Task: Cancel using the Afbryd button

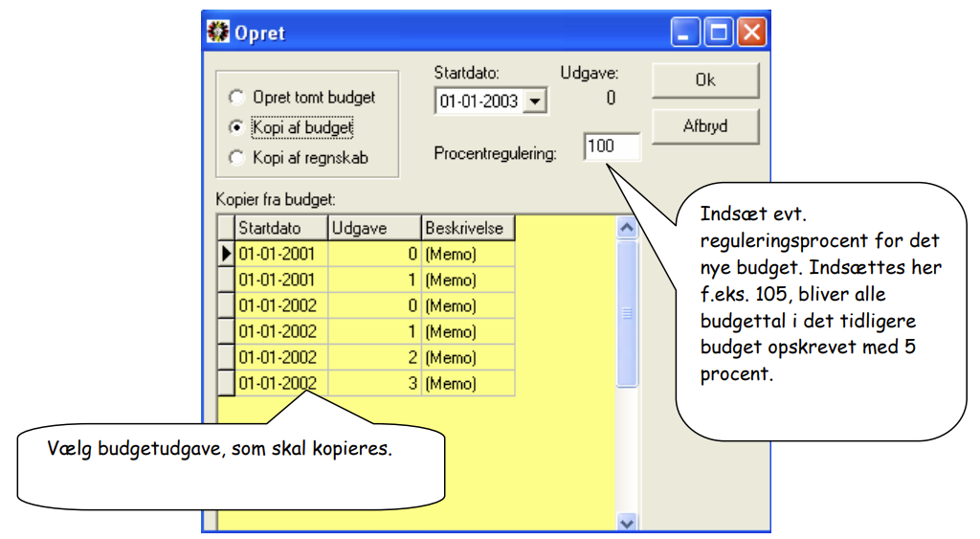Action: coord(705,126)
